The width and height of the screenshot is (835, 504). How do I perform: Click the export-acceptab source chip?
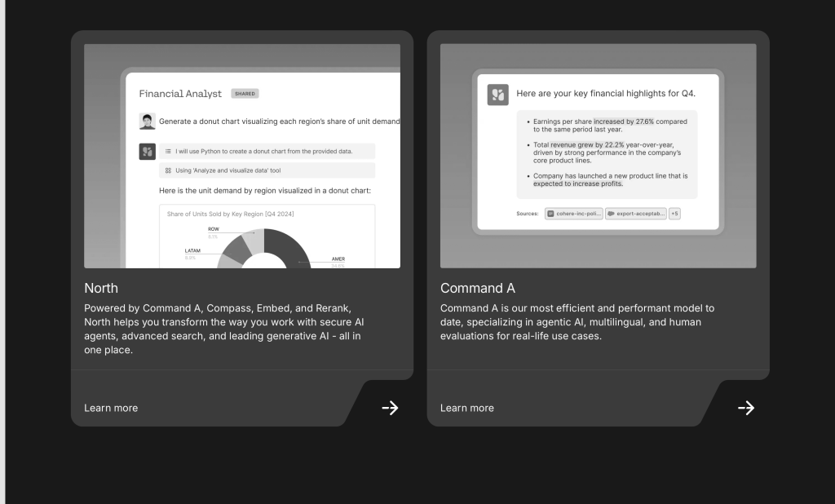[636, 214]
